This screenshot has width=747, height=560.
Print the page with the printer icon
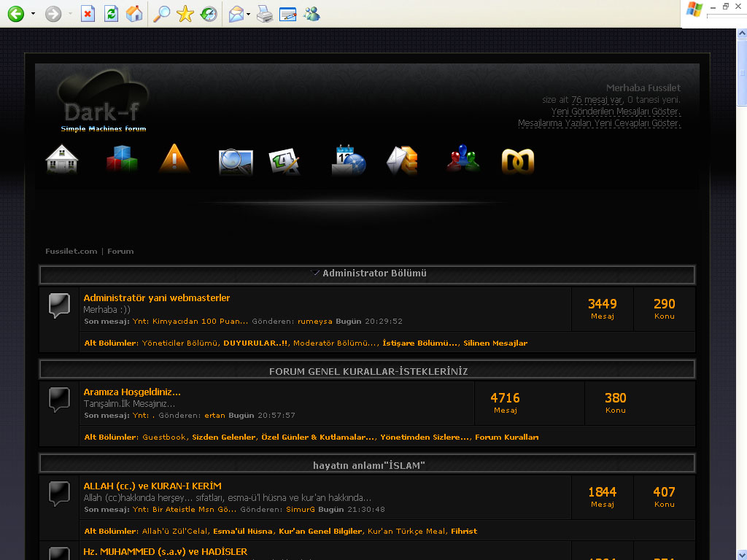(264, 14)
